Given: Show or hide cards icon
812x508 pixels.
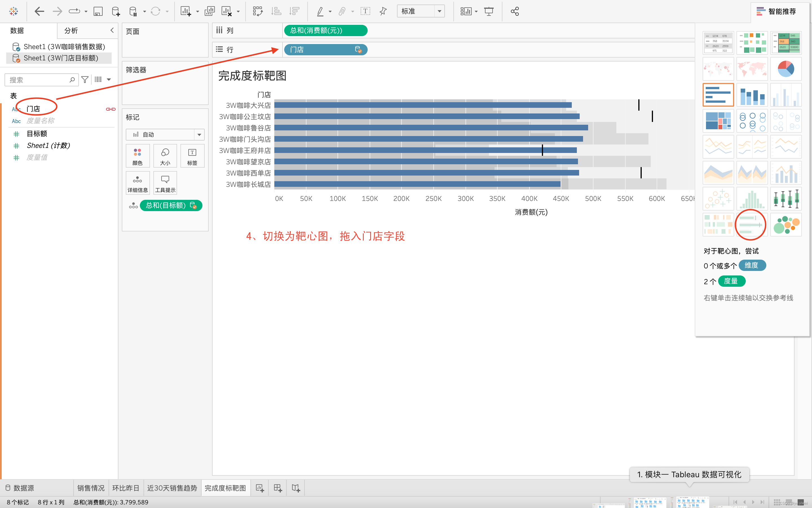Looking at the screenshot, I should [x=466, y=11].
